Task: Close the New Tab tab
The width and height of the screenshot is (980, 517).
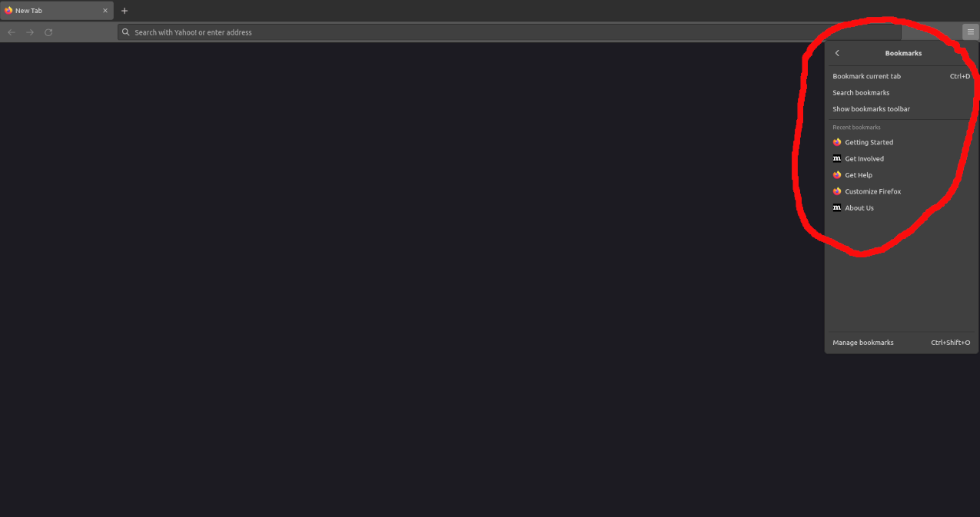Action: [x=105, y=11]
